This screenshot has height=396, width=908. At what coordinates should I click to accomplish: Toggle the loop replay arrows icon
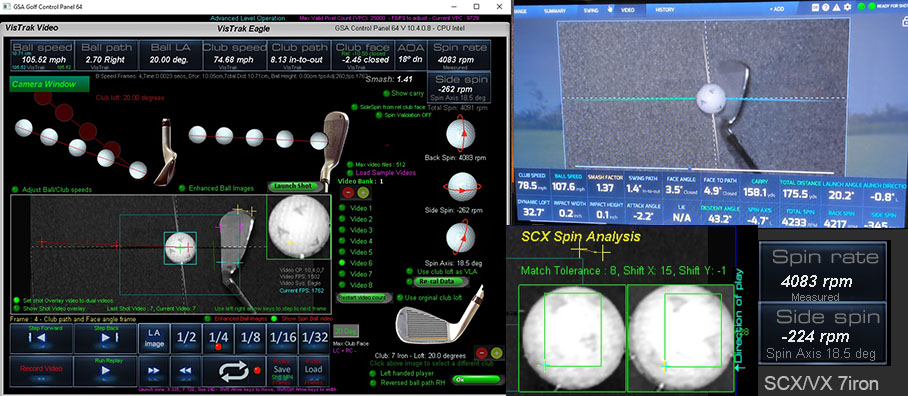233,371
